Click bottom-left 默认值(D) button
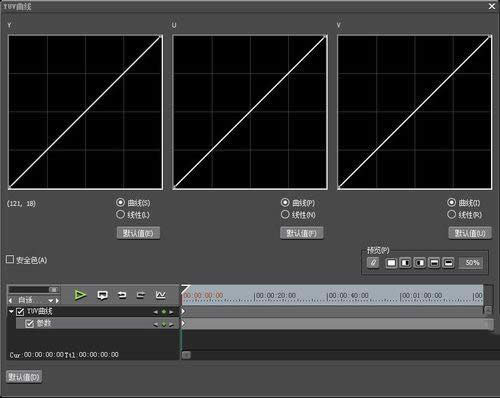This screenshot has width=500, height=398. 24,377
